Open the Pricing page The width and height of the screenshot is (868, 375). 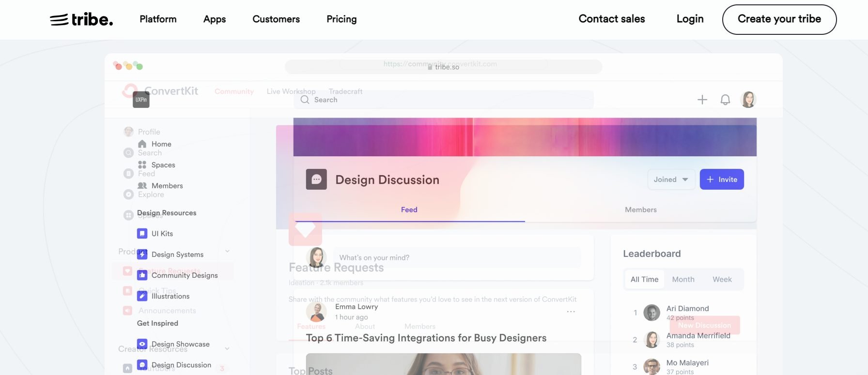pyautogui.click(x=341, y=19)
